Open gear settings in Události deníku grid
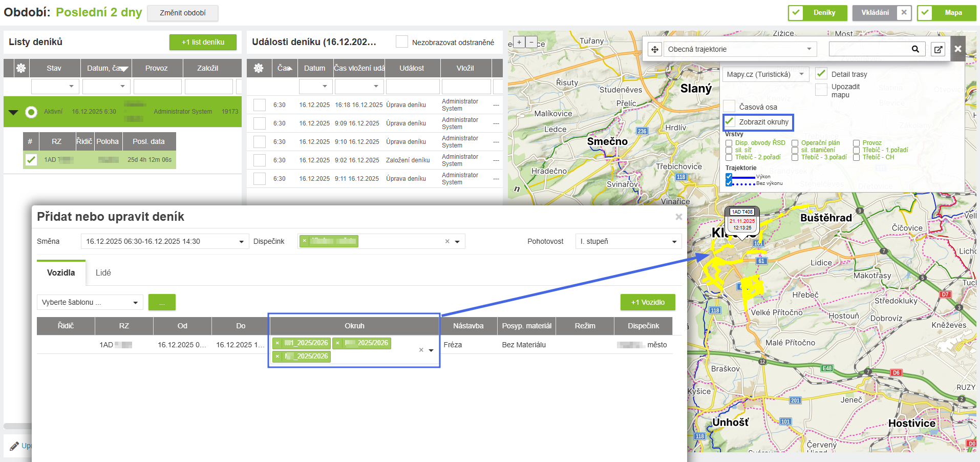The image size is (980, 462). click(x=259, y=68)
